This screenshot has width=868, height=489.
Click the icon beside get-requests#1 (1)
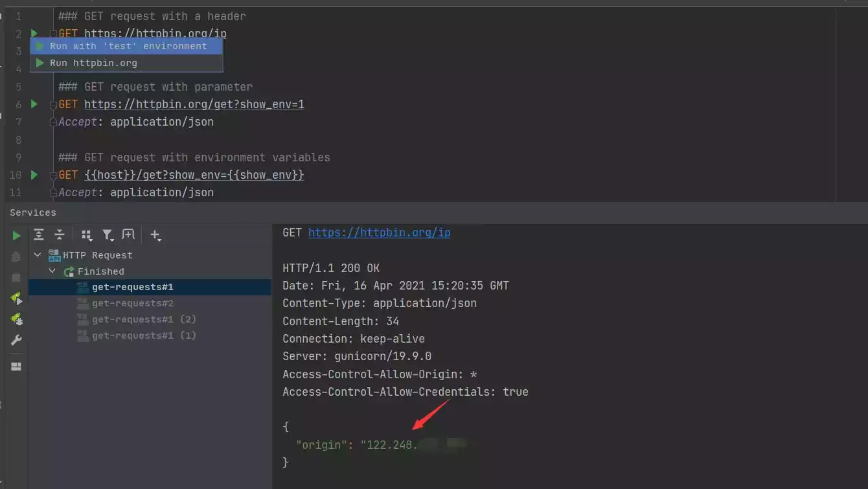coord(82,335)
